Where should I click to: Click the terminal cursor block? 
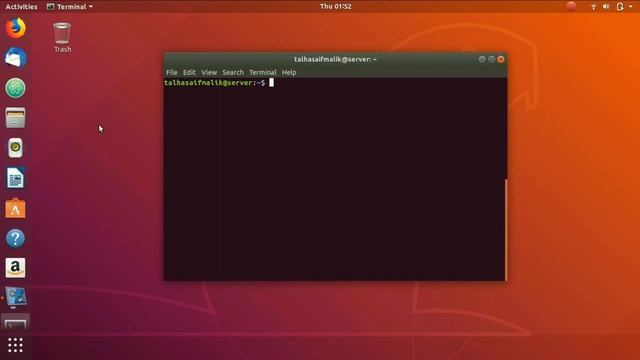pyautogui.click(x=271, y=83)
